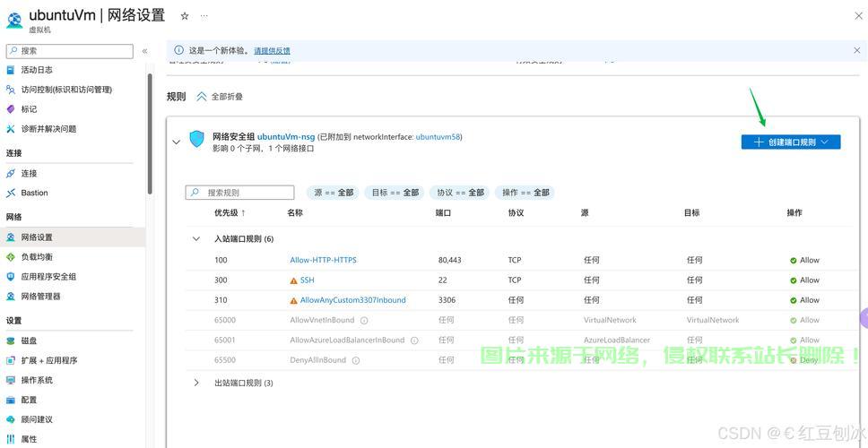Open the ubuntuvm58 network interface link
The height and width of the screenshot is (448, 868).
point(438,136)
